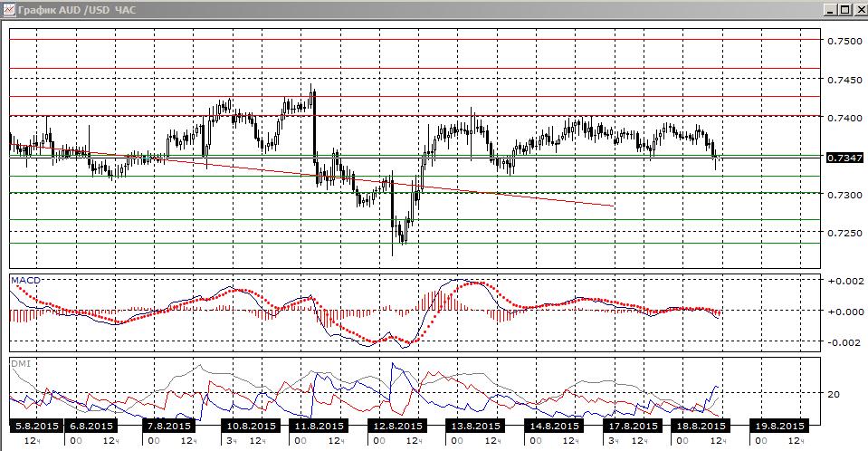Click the 0.7250 price axis label
Image resolution: width=868 pixels, height=451 pixels.
point(844,234)
